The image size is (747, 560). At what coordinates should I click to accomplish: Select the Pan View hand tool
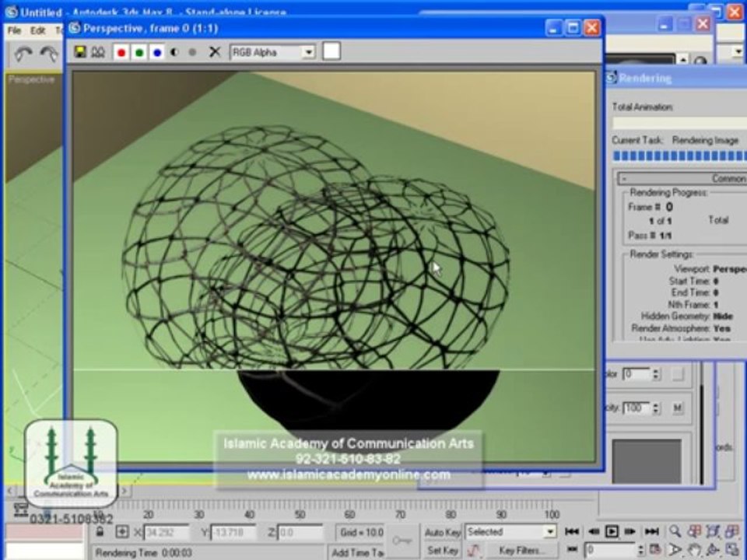pos(693,551)
